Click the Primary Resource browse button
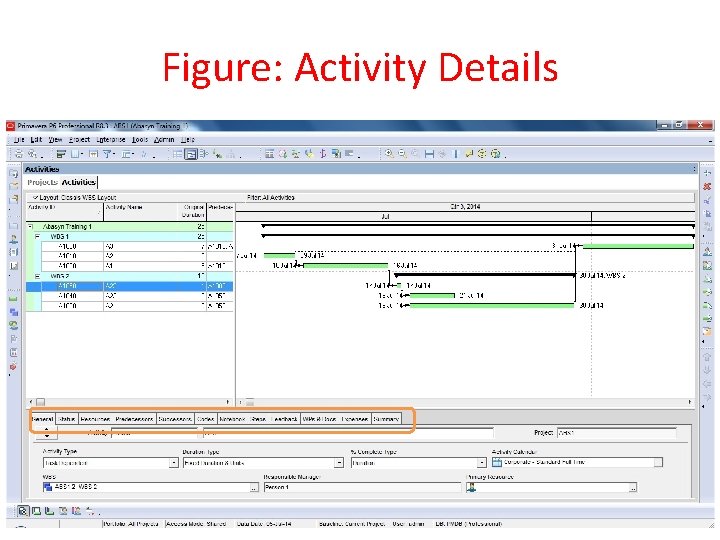Screen dimensions: 720x540 [633, 488]
